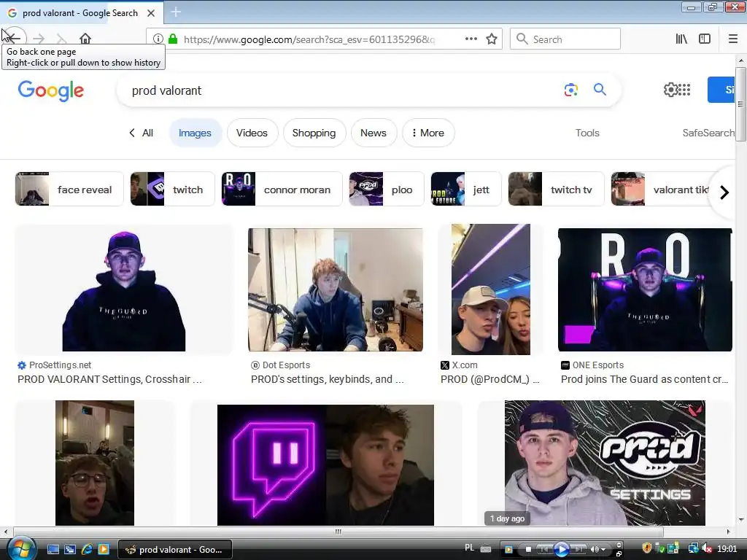Show more suggestion chips with right chevron

[724, 192]
